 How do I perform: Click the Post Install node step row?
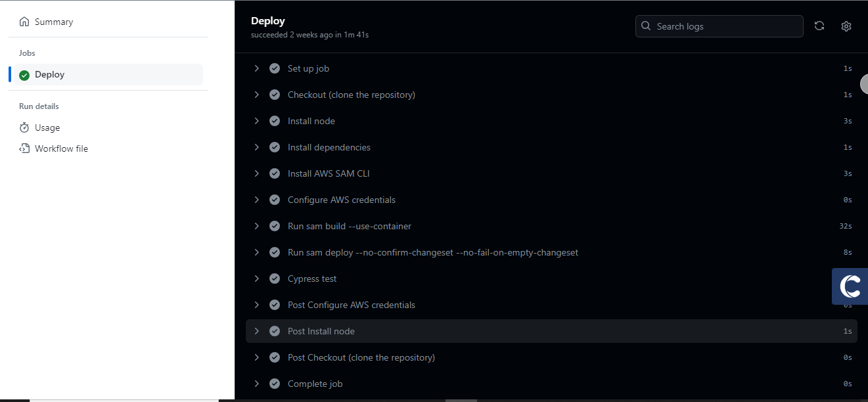(x=321, y=331)
